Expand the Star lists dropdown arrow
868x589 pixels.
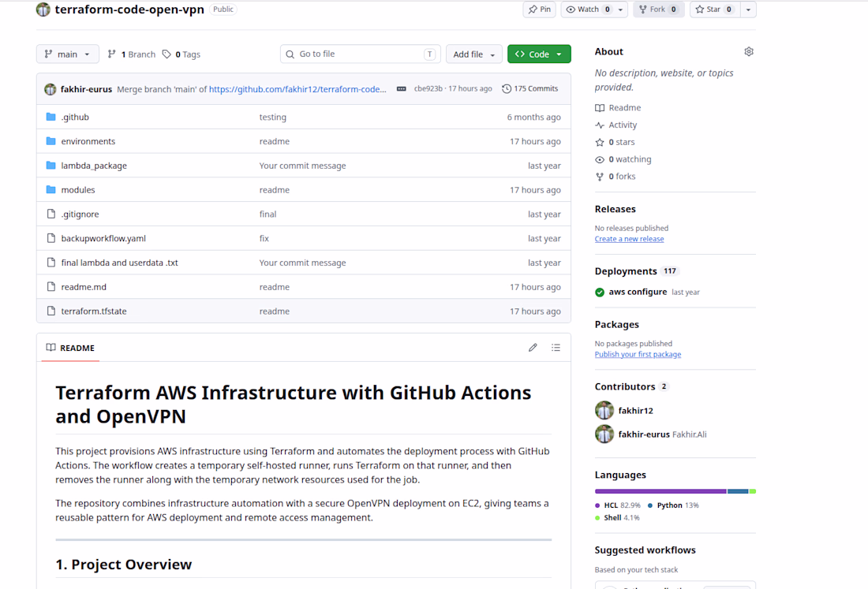[748, 9]
